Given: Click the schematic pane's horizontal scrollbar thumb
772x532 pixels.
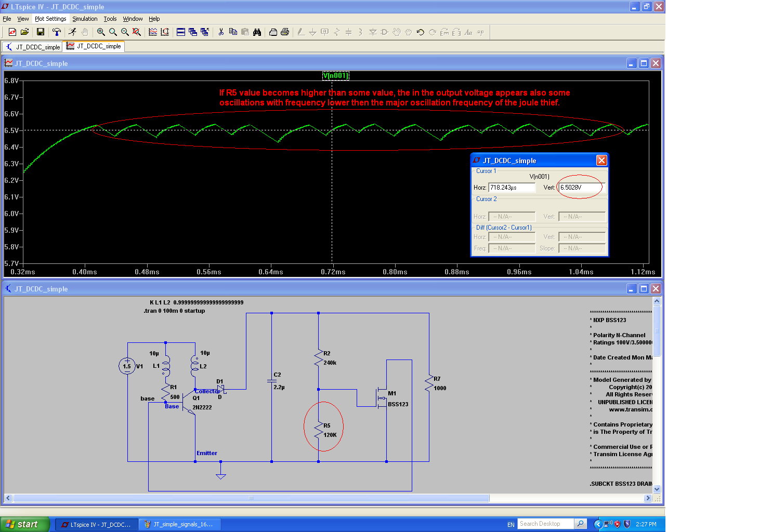Looking at the screenshot, I should 251,498.
